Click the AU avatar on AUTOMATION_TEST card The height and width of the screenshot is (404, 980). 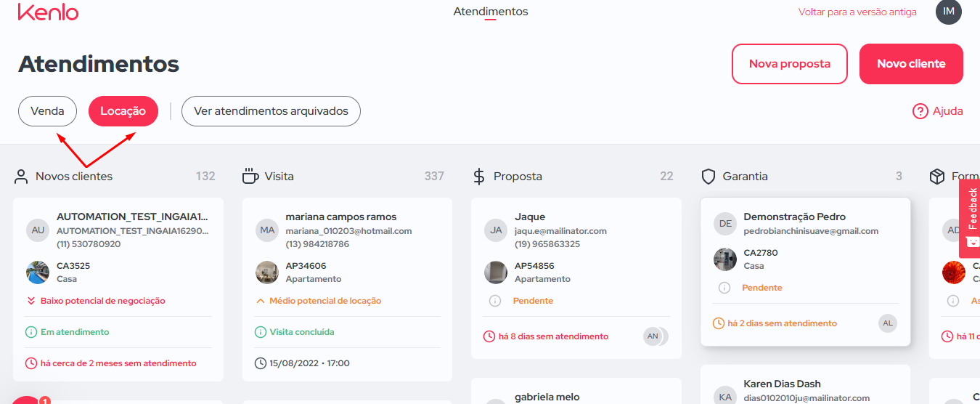point(38,230)
